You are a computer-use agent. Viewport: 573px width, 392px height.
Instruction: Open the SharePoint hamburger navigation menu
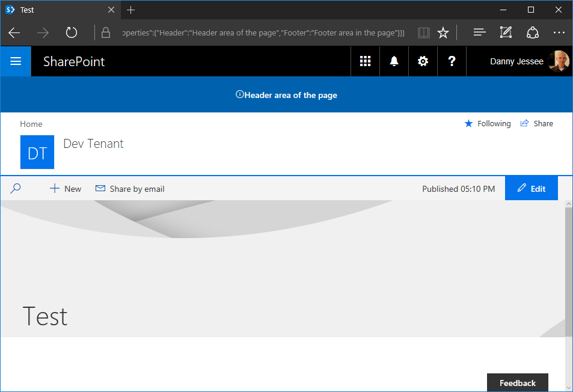(x=16, y=61)
